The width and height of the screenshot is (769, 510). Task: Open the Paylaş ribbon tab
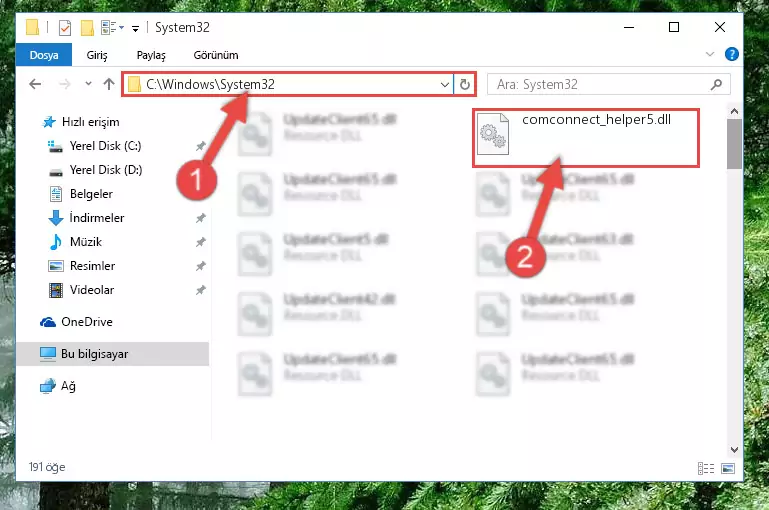point(151,55)
